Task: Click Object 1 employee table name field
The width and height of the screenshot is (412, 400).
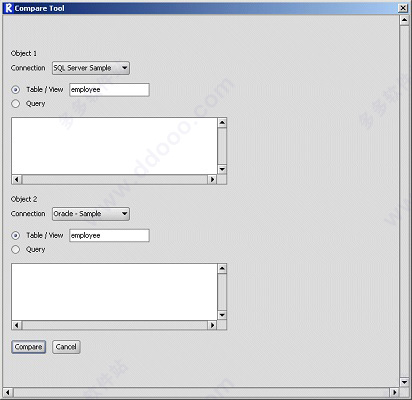Action: (109, 90)
